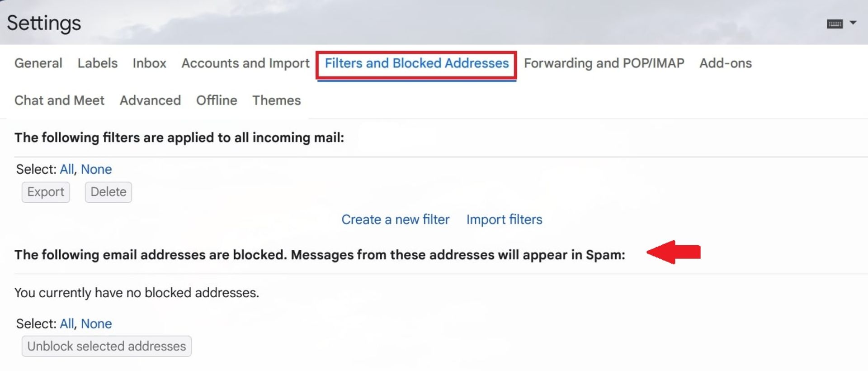Click the Create a new filter link
The width and height of the screenshot is (868, 371).
pos(395,219)
